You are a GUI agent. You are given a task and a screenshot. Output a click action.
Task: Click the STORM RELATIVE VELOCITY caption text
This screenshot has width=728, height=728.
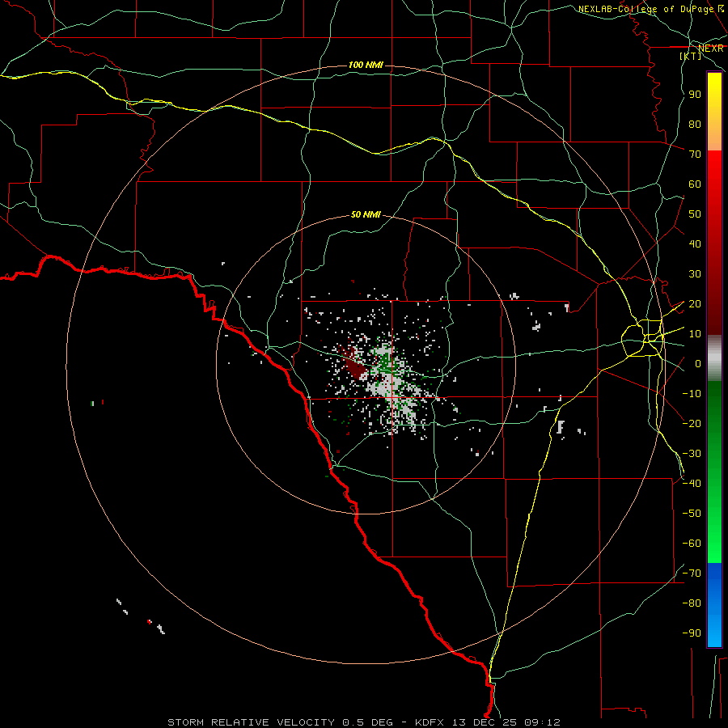point(252,722)
